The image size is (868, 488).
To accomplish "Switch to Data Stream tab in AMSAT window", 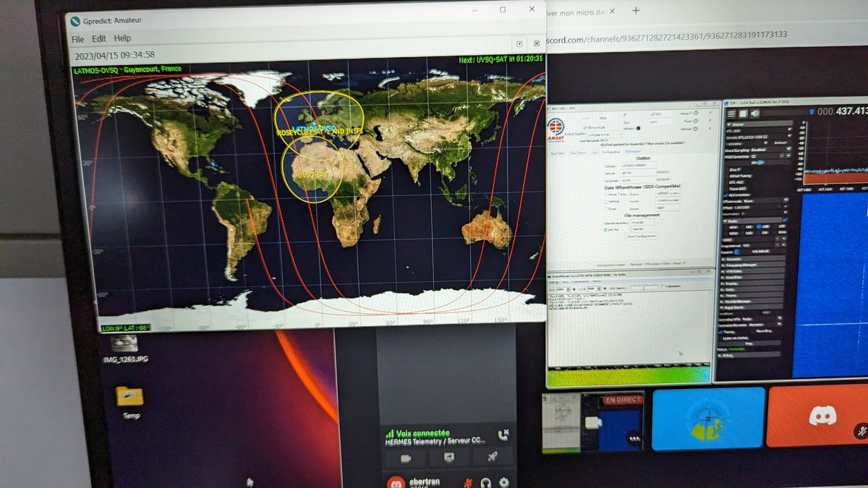I will pyautogui.click(x=578, y=153).
